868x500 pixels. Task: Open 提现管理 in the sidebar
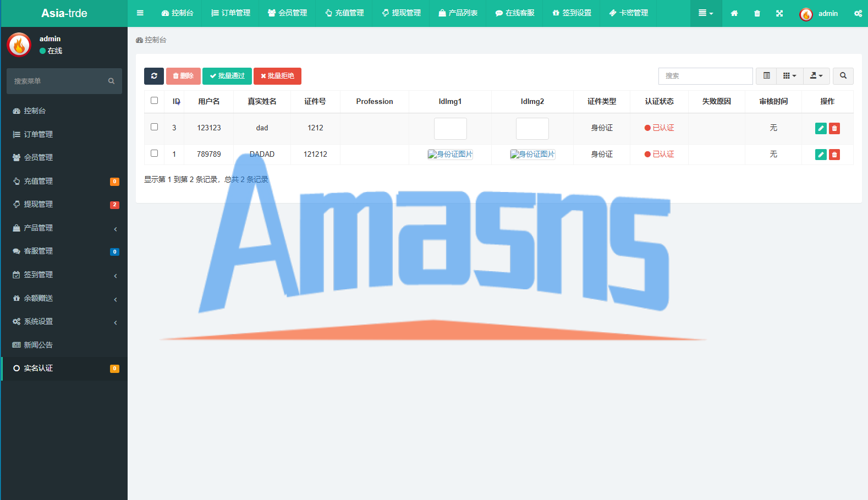[64, 204]
